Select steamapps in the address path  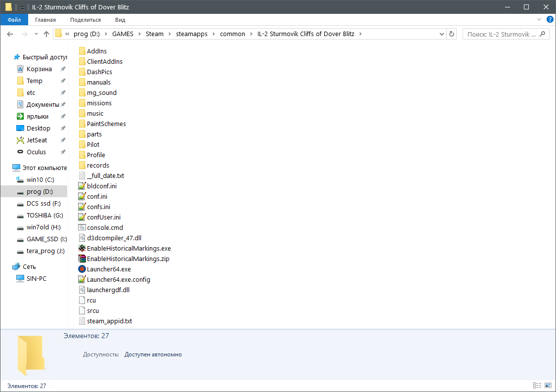(192, 34)
